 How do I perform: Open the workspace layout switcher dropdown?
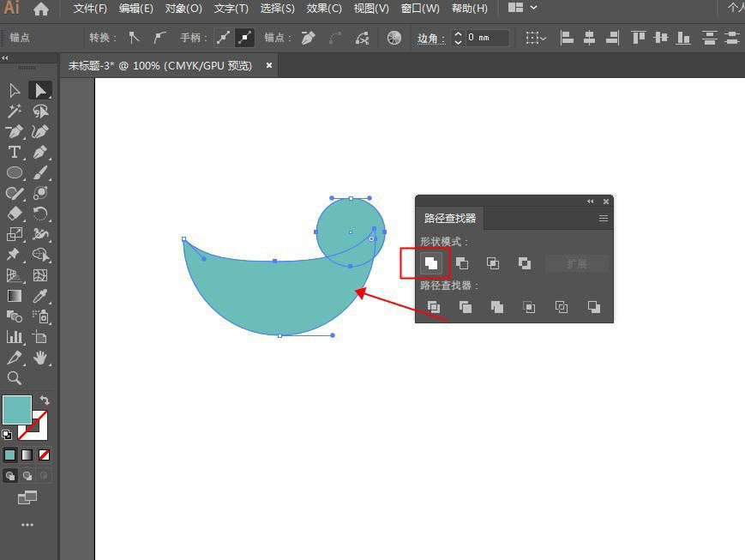pos(522,8)
